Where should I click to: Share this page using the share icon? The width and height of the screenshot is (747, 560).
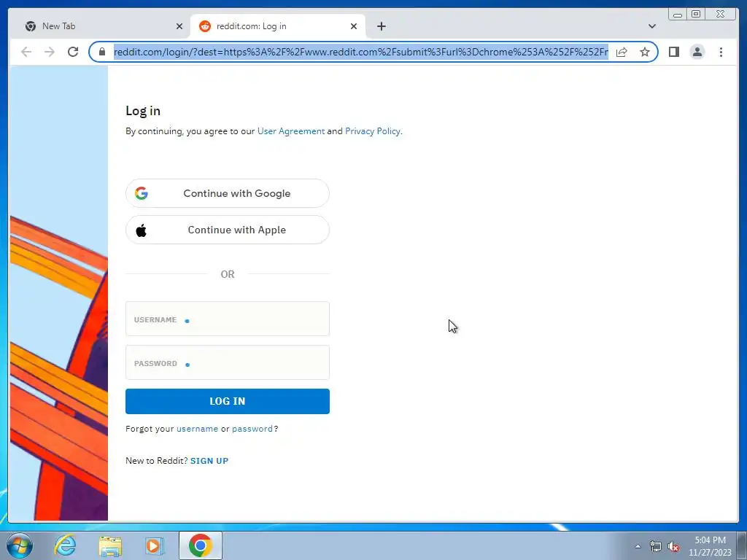622,52
